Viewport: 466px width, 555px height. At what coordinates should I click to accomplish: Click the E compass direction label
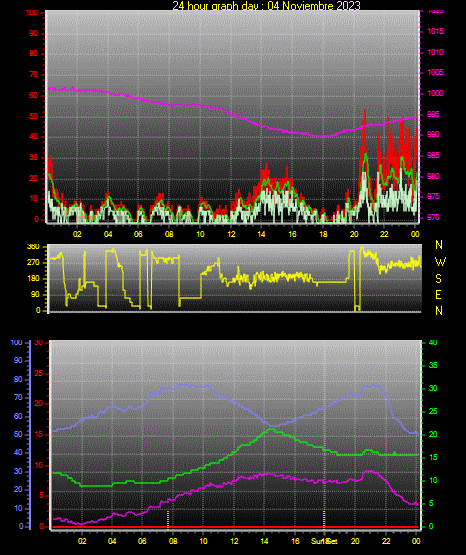pos(438,294)
